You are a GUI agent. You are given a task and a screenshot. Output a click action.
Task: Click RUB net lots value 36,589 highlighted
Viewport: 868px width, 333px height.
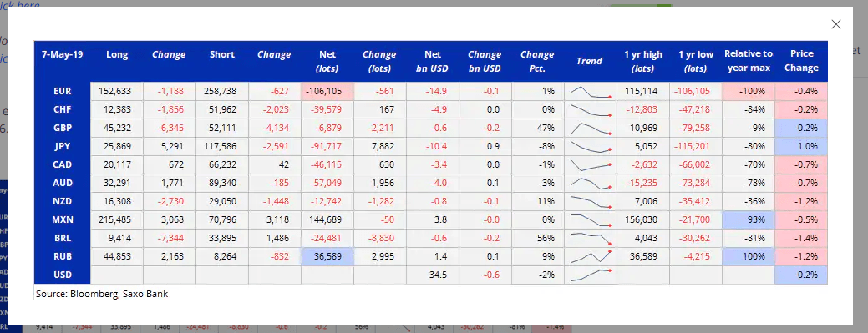327,256
